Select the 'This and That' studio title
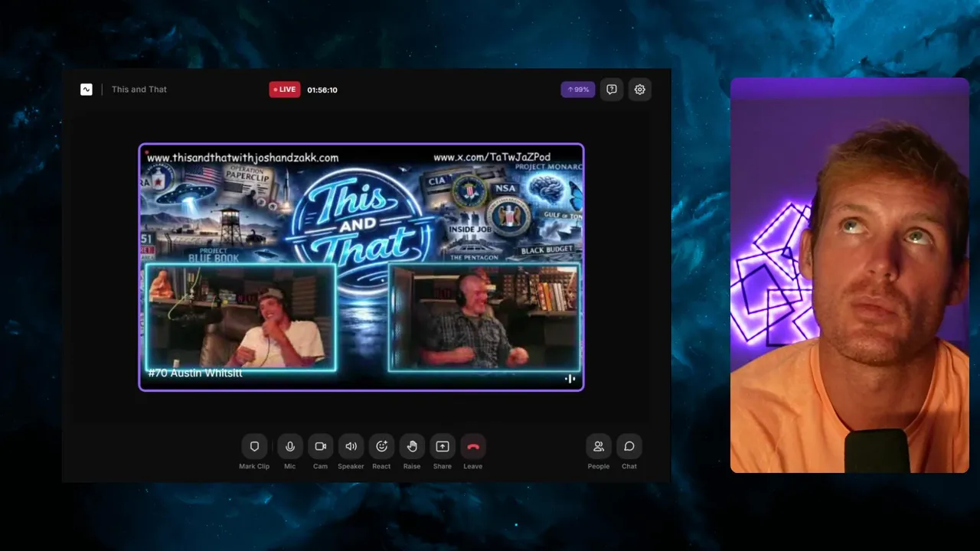 point(139,90)
